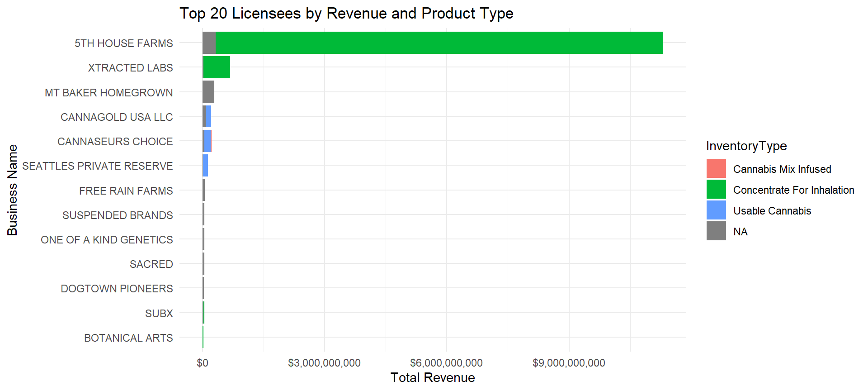This screenshot has width=868, height=391.
Task: Click the gray NA legend swatch
Action: click(x=716, y=231)
